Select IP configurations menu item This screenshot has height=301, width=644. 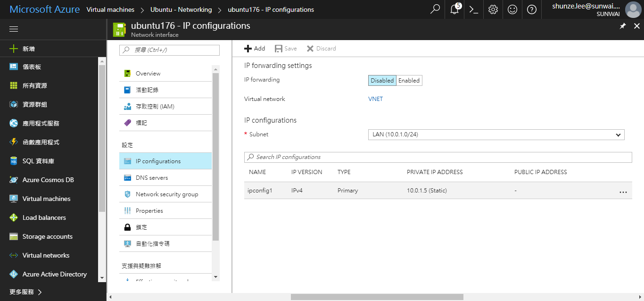tap(165, 161)
